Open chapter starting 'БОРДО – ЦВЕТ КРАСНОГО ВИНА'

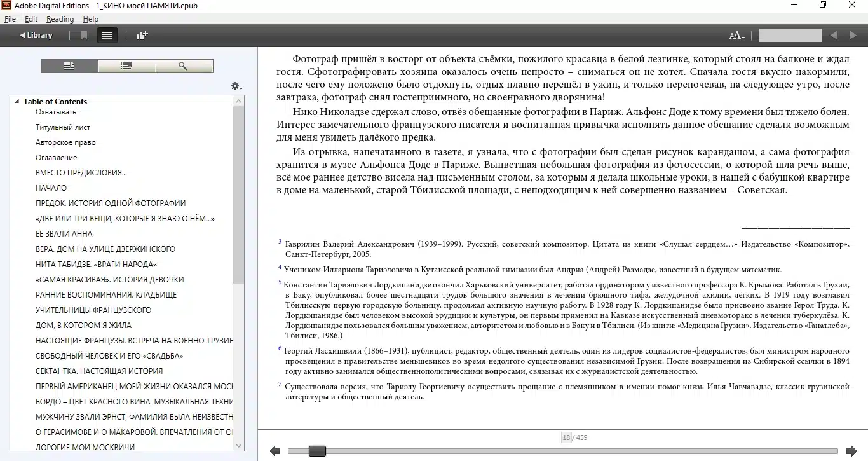[134, 402]
